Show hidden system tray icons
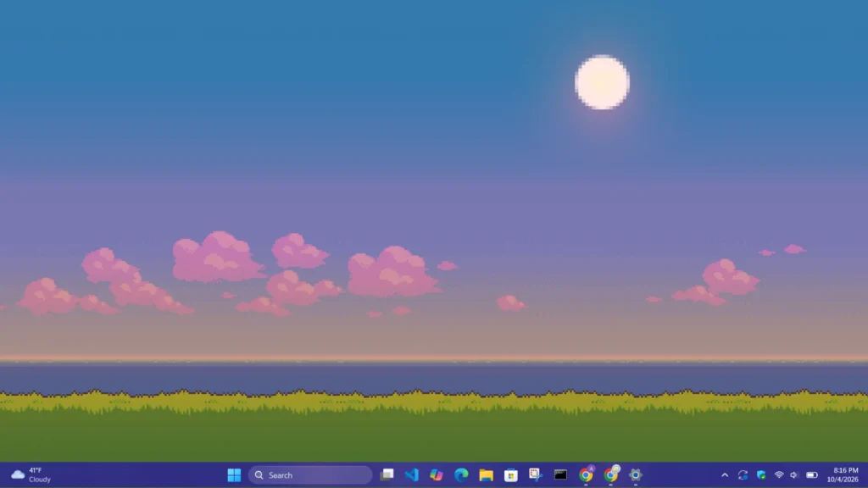868x488 pixels. [x=725, y=474]
